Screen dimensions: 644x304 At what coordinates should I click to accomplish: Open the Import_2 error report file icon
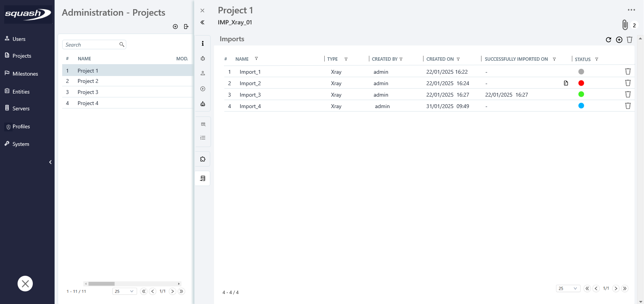tap(566, 83)
